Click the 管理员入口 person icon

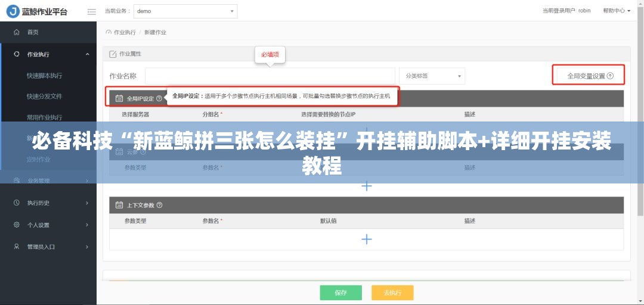click(x=17, y=247)
